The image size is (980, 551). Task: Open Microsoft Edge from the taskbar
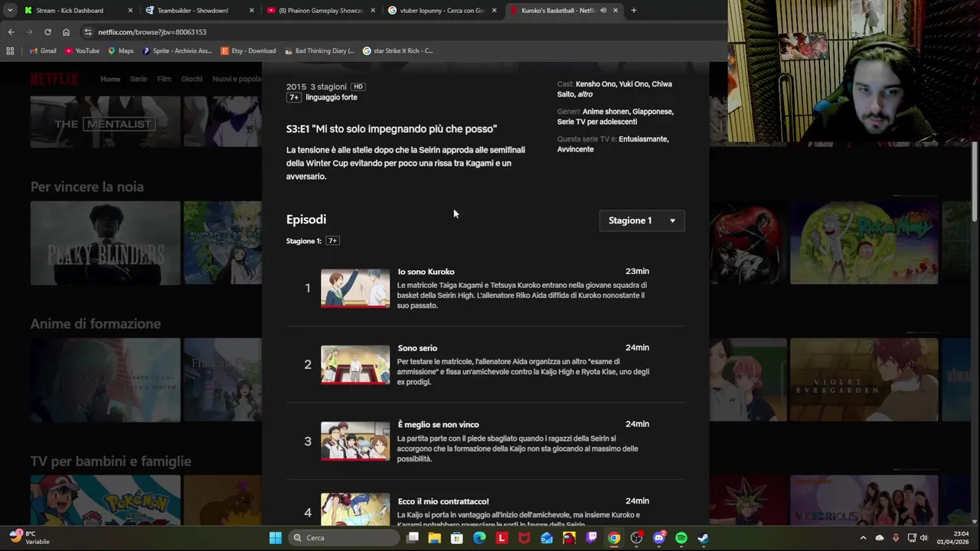click(x=479, y=538)
